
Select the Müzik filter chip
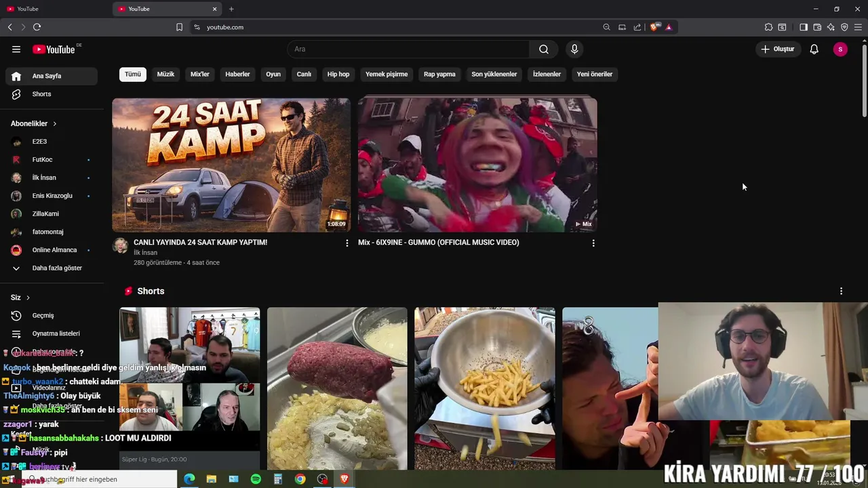tap(165, 74)
